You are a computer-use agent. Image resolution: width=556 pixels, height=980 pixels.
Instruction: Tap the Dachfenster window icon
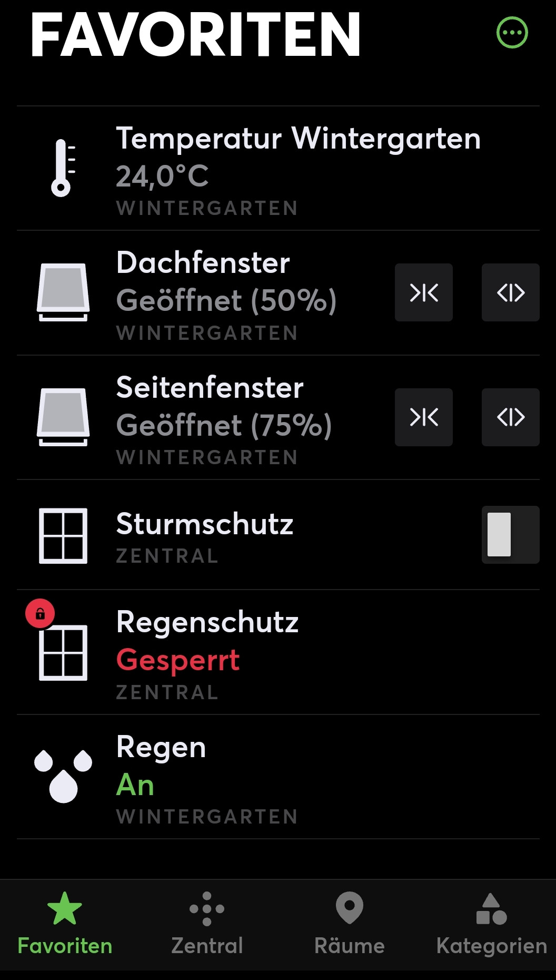(x=63, y=292)
